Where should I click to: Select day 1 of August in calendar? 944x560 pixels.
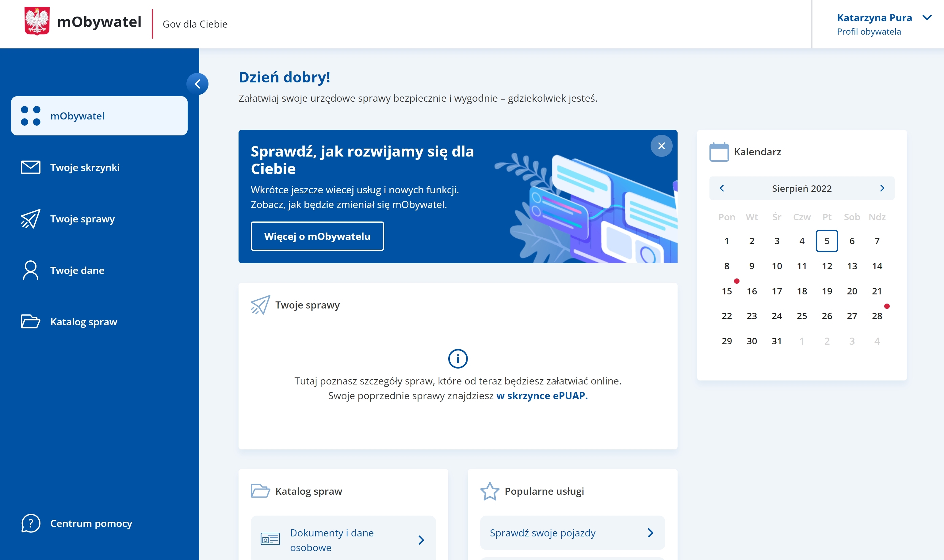727,241
